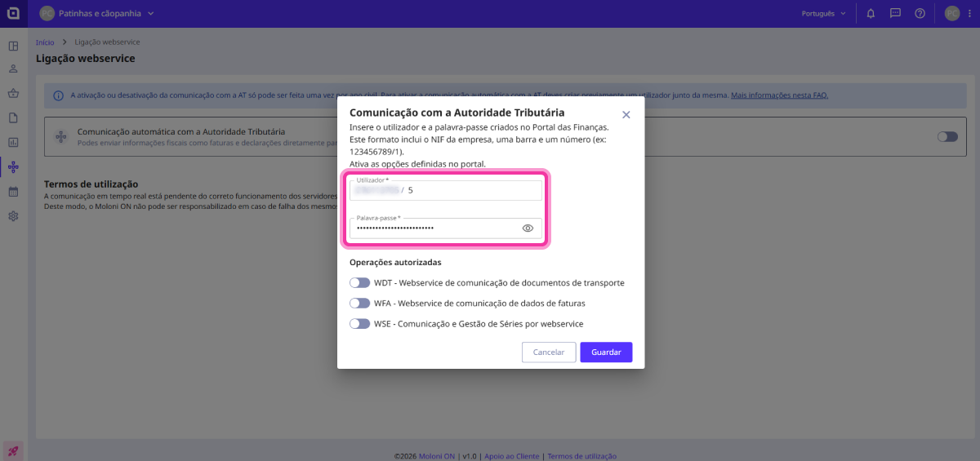Click the Guardar button
Image resolution: width=980 pixels, height=461 pixels.
point(606,352)
